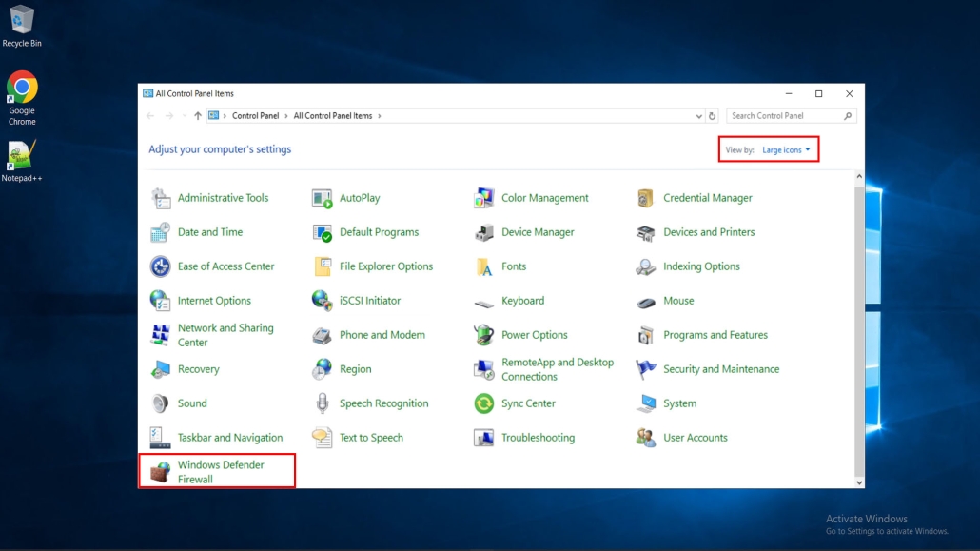Open the Fonts icon
This screenshot has height=551, width=980.
pos(483,266)
